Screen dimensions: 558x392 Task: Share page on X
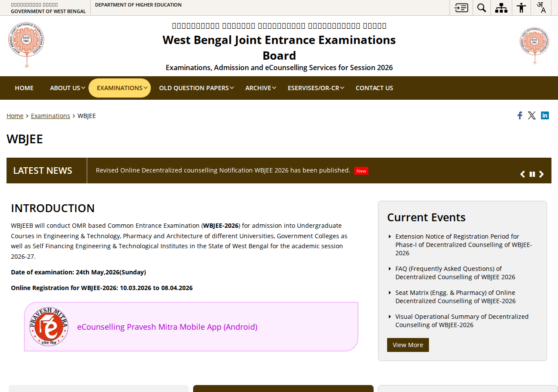pyautogui.click(x=532, y=115)
